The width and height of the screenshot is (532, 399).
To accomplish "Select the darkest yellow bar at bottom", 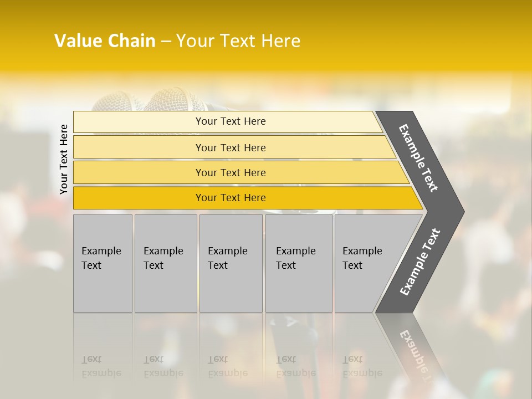I will [230, 198].
